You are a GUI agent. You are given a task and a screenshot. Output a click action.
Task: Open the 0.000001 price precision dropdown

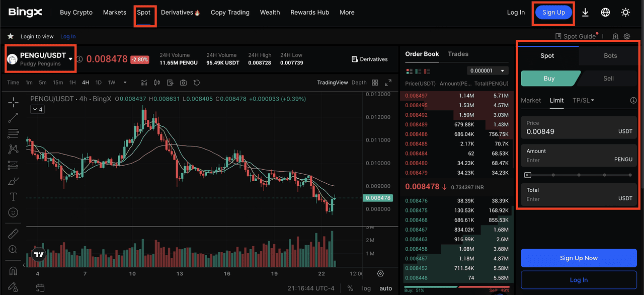pyautogui.click(x=488, y=71)
